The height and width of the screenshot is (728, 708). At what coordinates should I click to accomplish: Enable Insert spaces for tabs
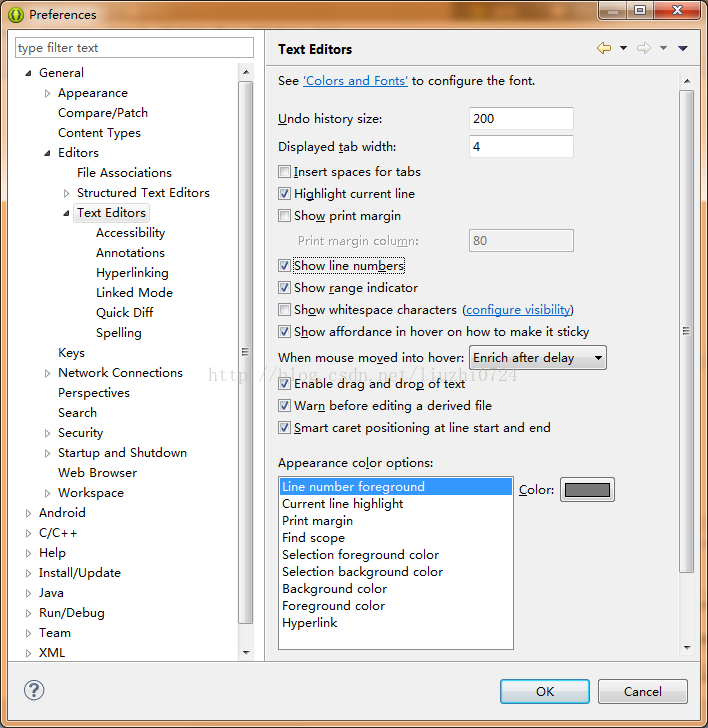point(284,172)
